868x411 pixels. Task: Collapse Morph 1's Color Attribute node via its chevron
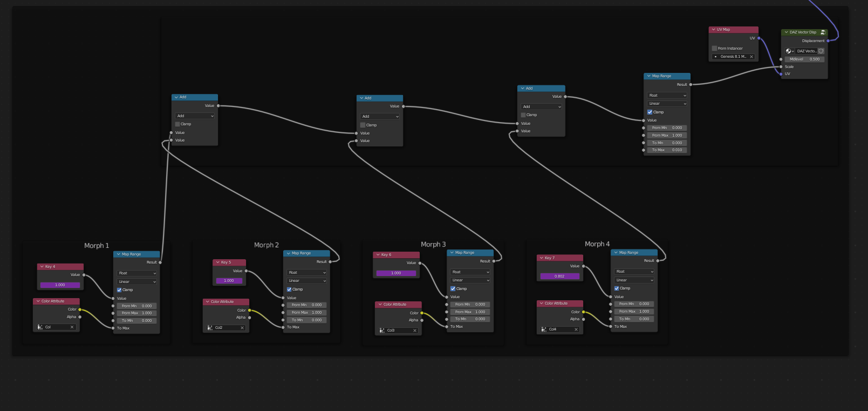point(38,301)
